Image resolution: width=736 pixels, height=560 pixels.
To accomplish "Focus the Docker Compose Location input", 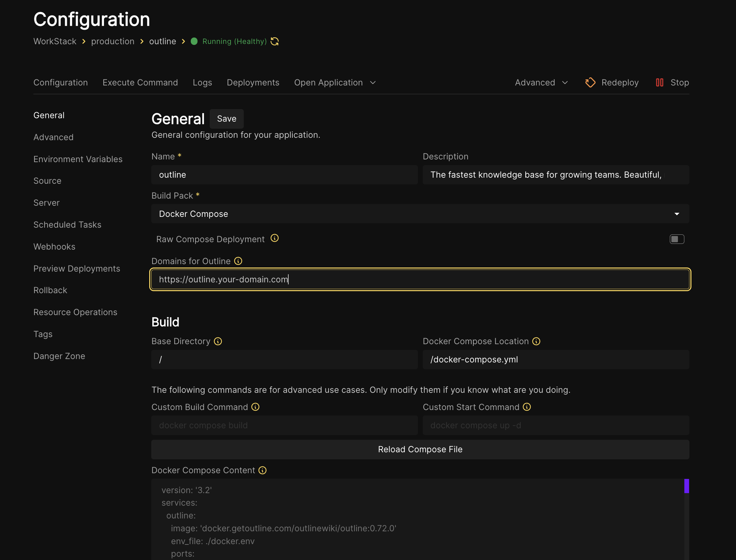I will click(x=556, y=360).
